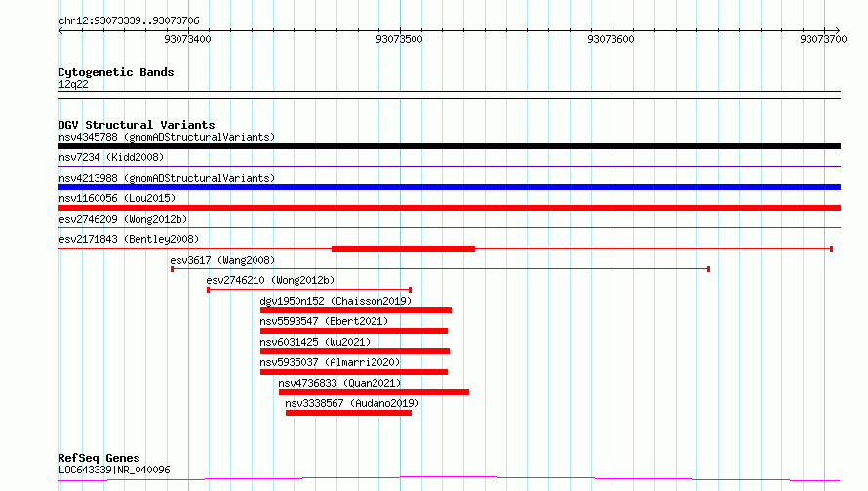Select the dgv1950n152 Chaisson2019 red bar

click(356, 310)
